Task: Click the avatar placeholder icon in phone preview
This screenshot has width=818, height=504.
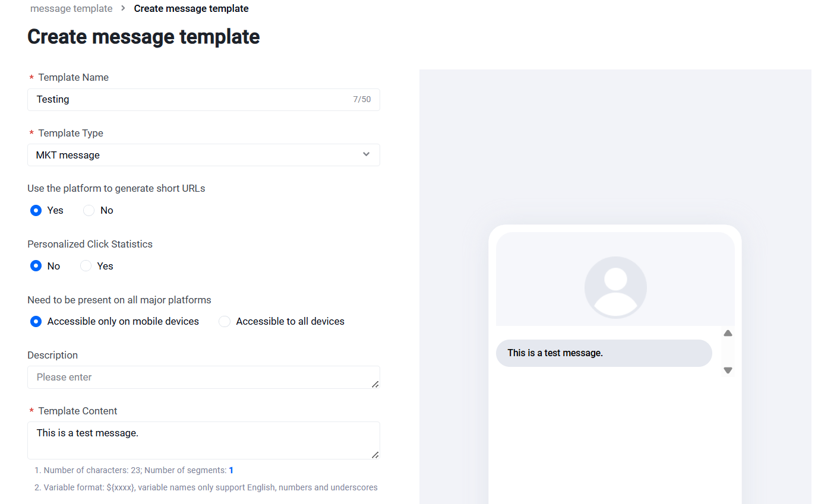Action: pos(615,287)
